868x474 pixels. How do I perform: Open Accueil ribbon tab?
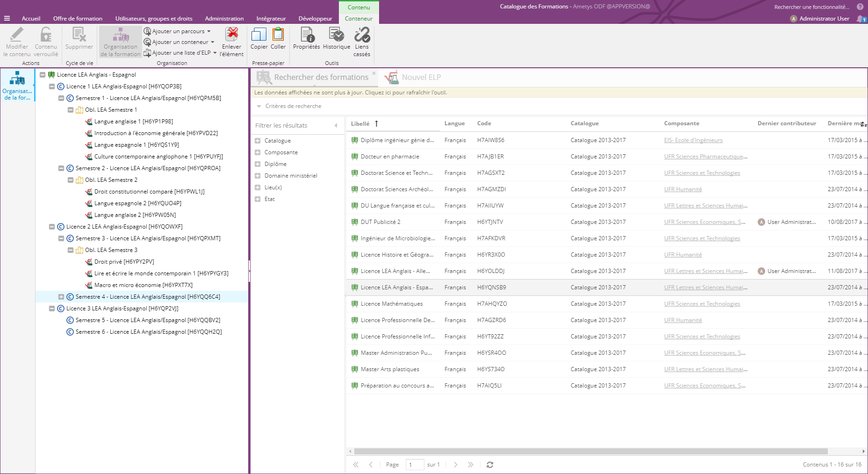click(31, 19)
